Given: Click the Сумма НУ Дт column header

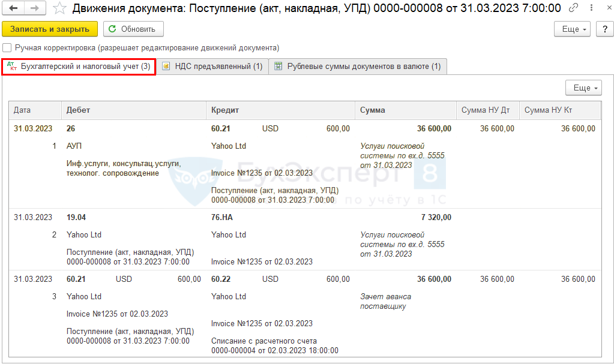Looking at the screenshot, I should [488, 110].
